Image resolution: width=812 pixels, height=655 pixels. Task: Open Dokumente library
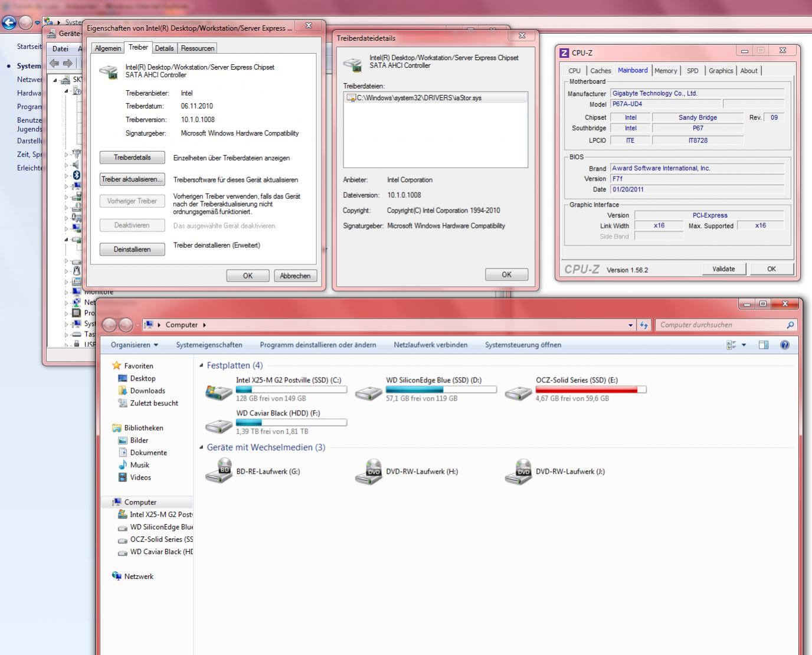pos(148,453)
